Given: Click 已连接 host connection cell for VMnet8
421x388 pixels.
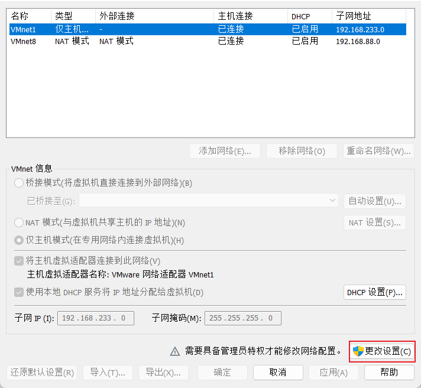Looking at the screenshot, I should (231, 41).
